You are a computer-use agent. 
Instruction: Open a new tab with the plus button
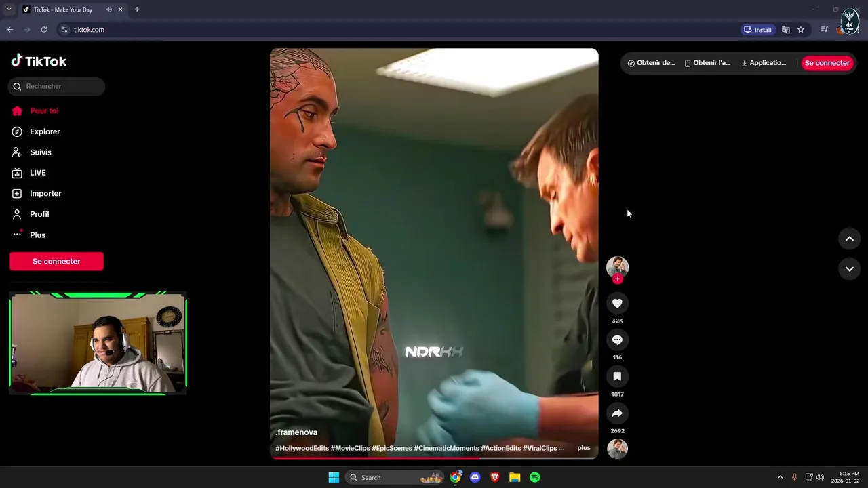coord(137,9)
